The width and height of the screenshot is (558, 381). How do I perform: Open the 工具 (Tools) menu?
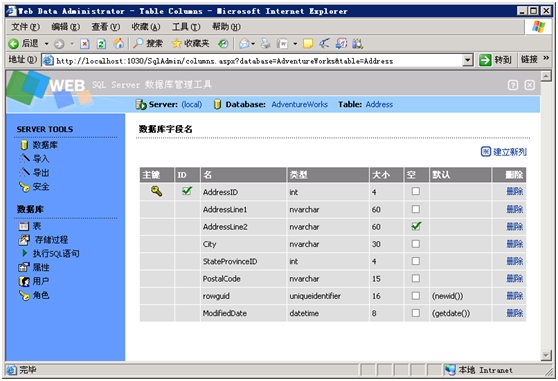[x=186, y=27]
